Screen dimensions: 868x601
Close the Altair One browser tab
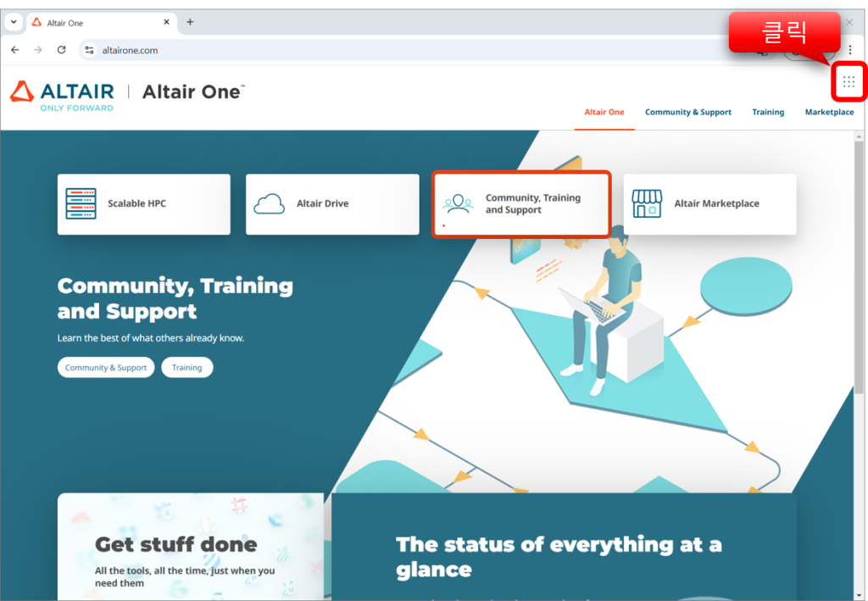tap(167, 22)
